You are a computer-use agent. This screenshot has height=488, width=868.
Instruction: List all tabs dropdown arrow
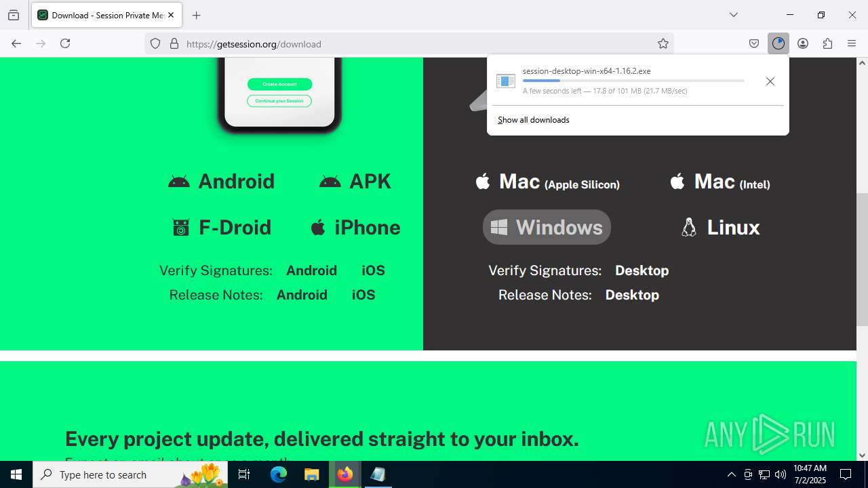pyautogui.click(x=734, y=15)
